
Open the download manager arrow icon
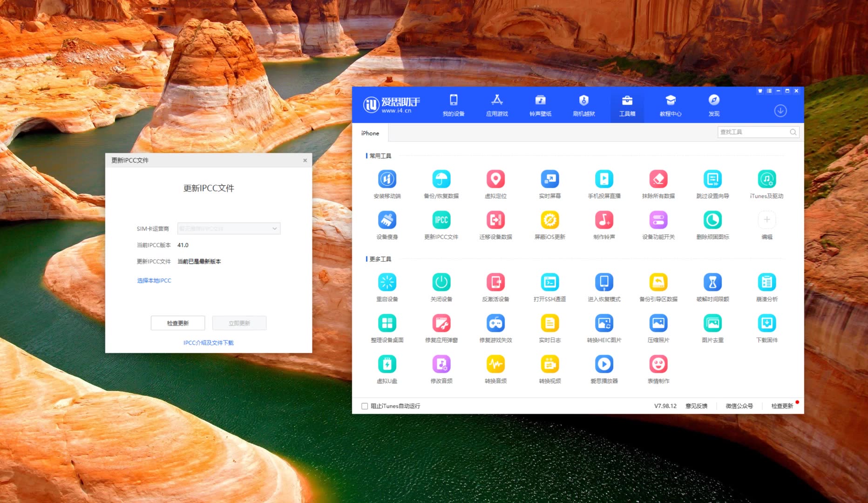coord(780,111)
